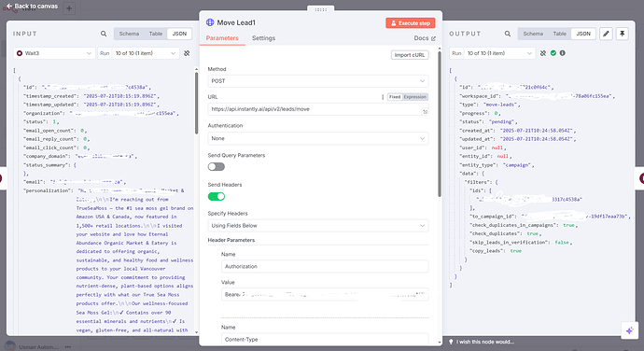Go back to canvas
This screenshot has width=644, height=351.
click(32, 7)
